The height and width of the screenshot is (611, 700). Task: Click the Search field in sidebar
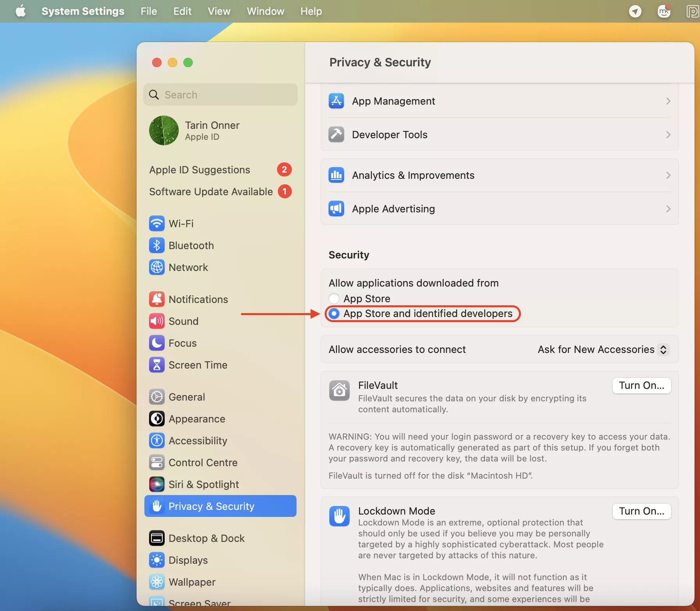pyautogui.click(x=220, y=95)
